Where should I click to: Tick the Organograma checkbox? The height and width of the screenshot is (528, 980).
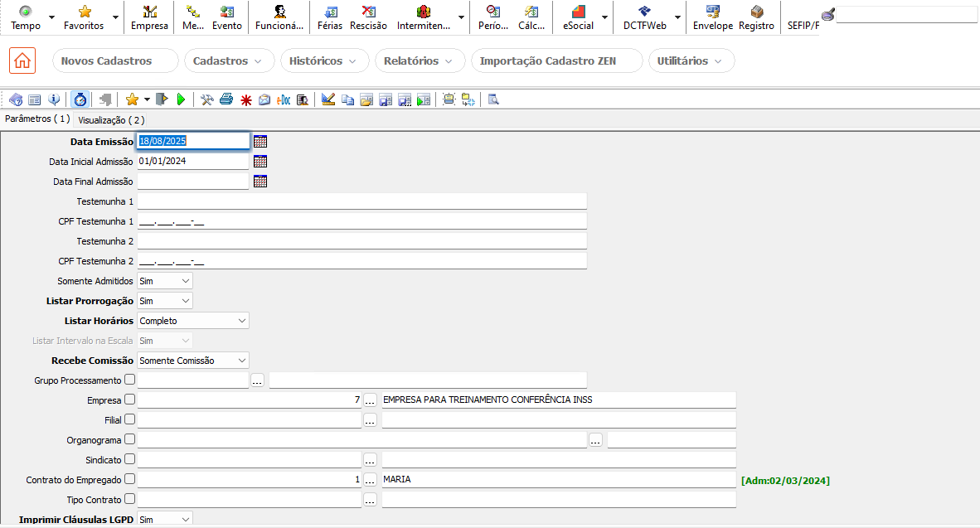point(129,439)
